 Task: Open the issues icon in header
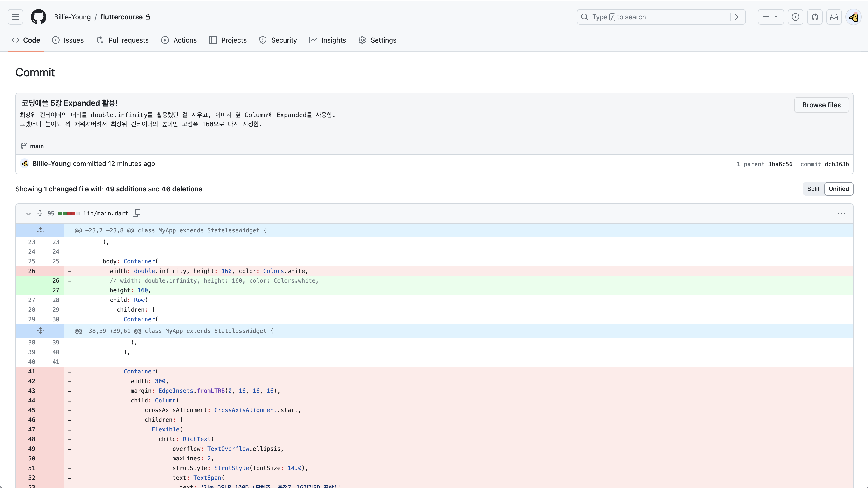point(795,17)
